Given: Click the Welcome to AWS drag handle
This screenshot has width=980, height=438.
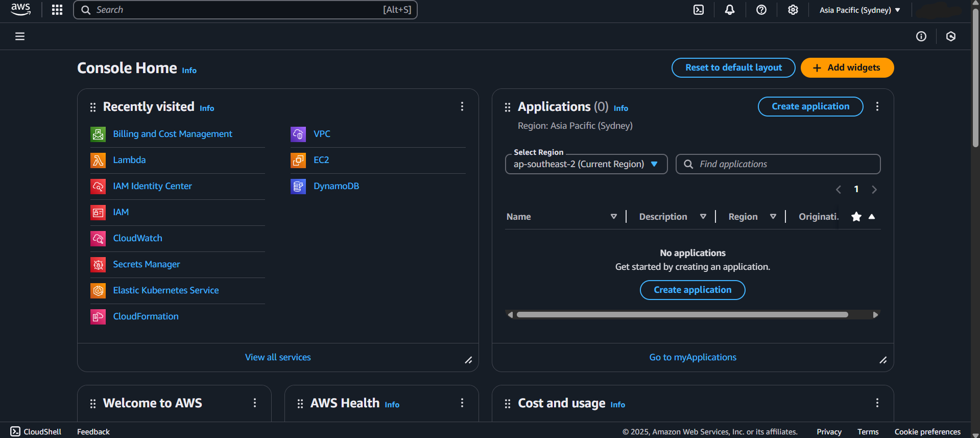Looking at the screenshot, I should click(93, 404).
